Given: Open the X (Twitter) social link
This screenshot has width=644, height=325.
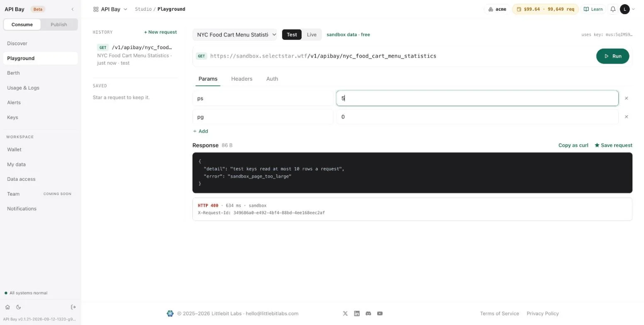Looking at the screenshot, I should coord(345,313).
